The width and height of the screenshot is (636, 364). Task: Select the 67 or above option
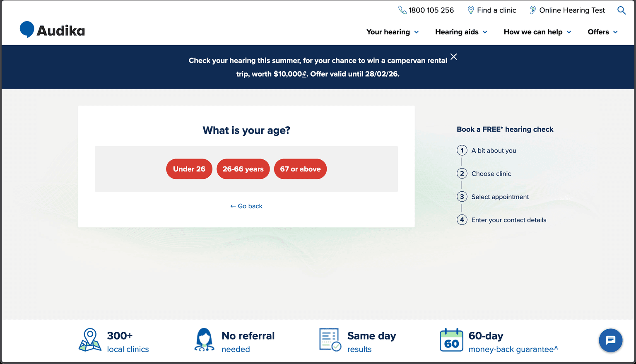(300, 169)
